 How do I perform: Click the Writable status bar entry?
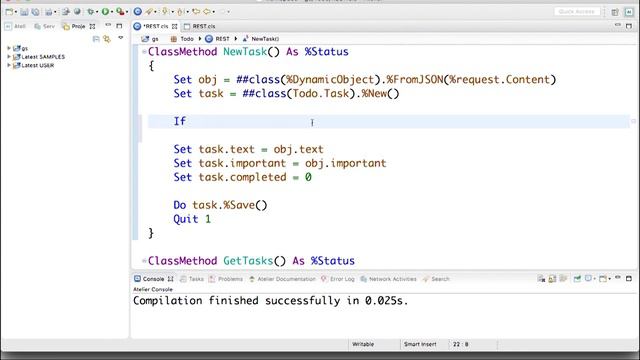click(363, 344)
